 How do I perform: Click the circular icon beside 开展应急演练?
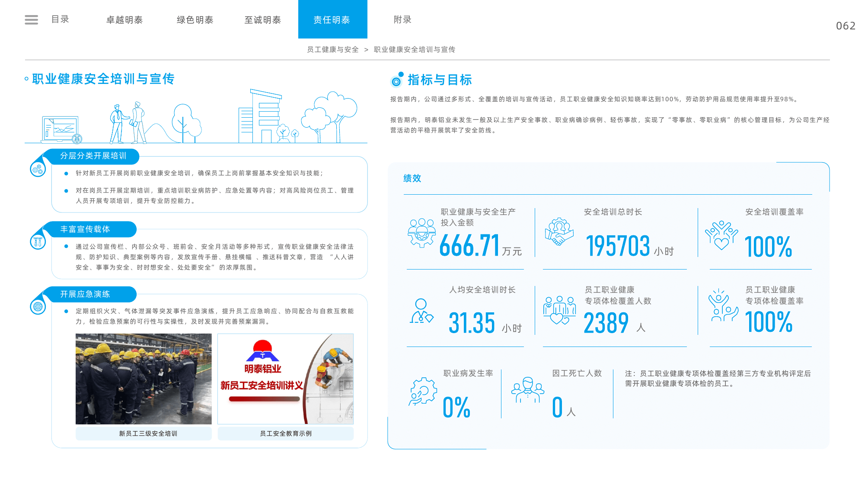tap(38, 307)
